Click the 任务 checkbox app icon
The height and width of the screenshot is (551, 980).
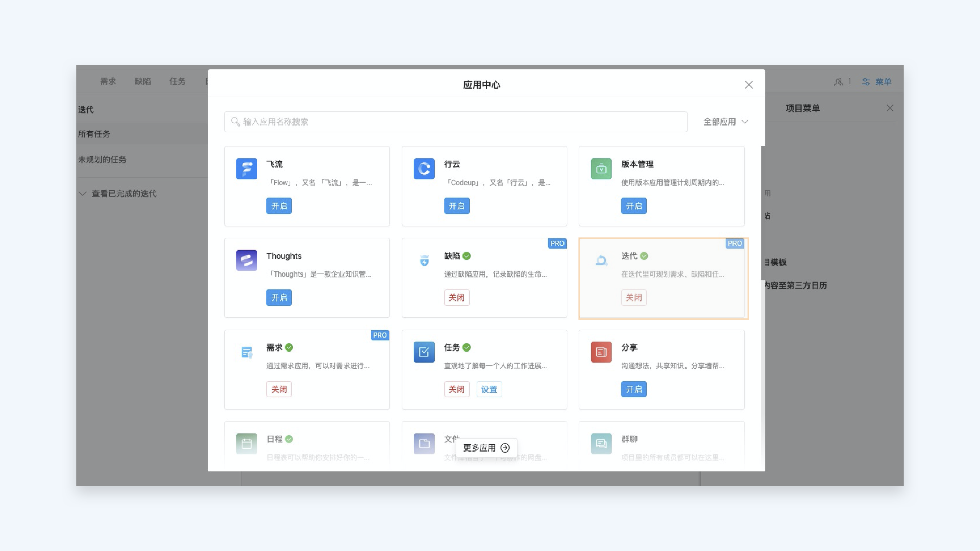pos(424,352)
